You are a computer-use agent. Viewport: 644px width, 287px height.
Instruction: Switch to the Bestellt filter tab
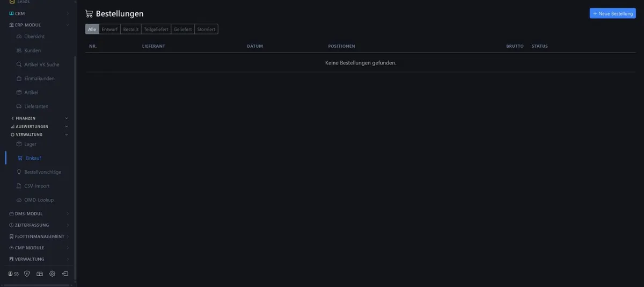[x=131, y=30]
